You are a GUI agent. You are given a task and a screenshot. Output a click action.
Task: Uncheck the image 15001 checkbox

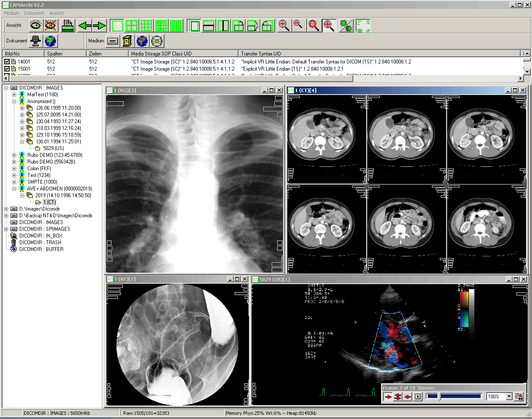click(x=7, y=69)
